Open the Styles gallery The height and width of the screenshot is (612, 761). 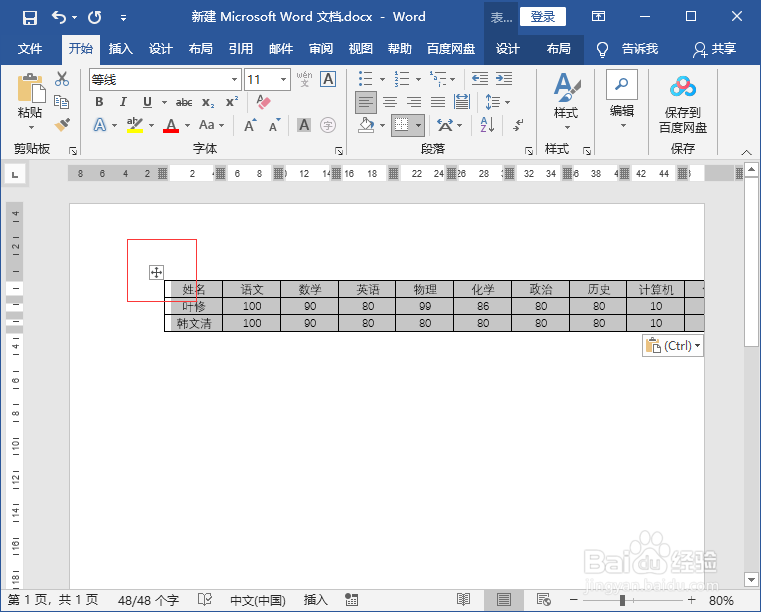coord(566,100)
